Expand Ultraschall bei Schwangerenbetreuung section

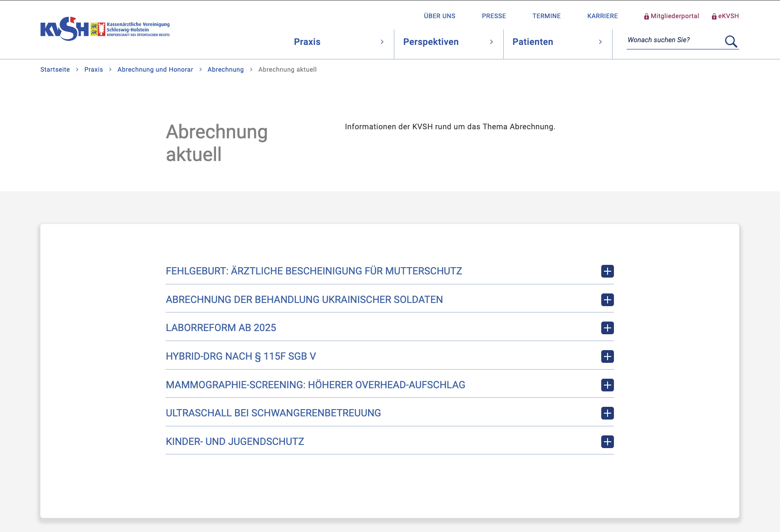273,413
